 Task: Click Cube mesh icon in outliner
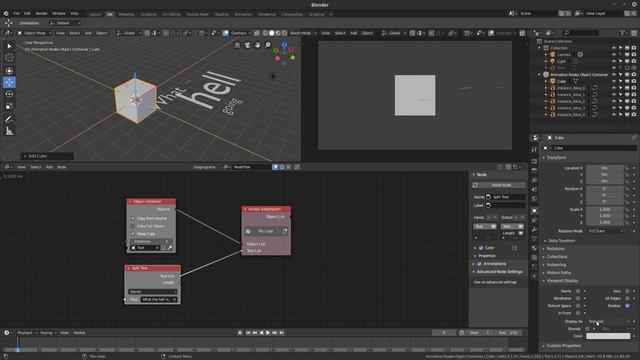coord(553,81)
